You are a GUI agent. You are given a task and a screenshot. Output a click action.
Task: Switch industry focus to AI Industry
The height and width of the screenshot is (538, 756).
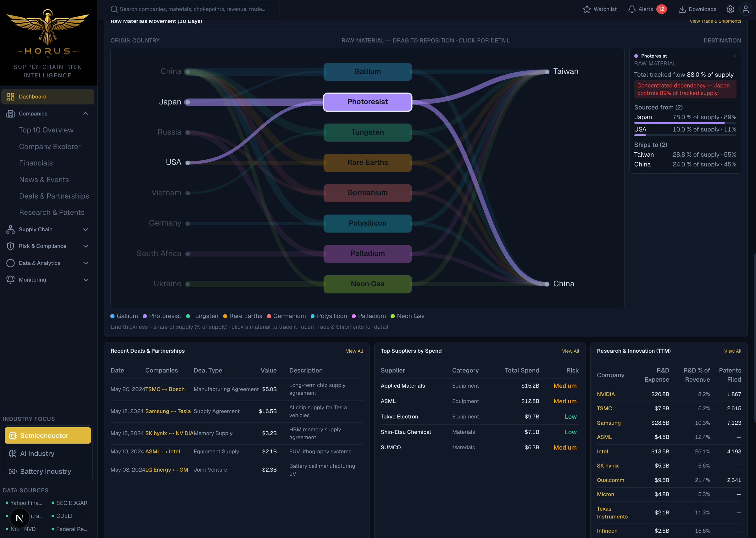(x=48, y=453)
